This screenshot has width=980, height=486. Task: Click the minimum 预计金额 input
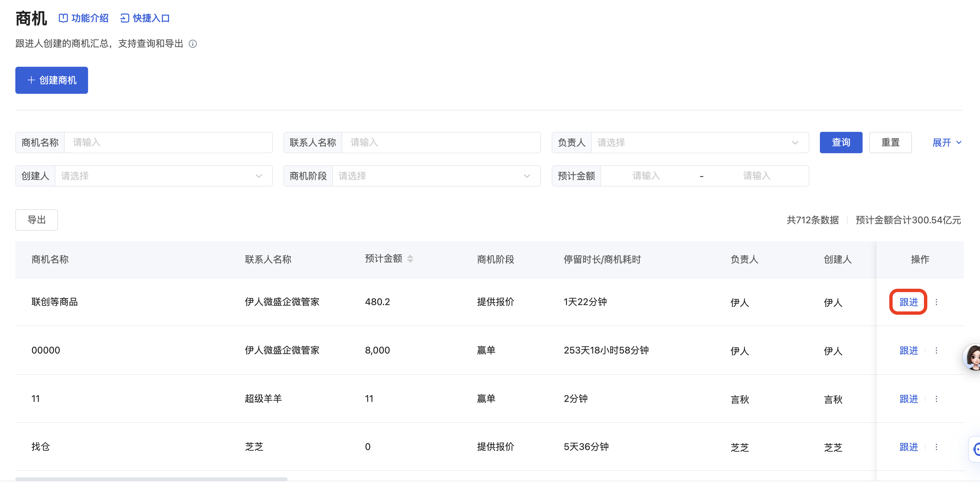646,176
